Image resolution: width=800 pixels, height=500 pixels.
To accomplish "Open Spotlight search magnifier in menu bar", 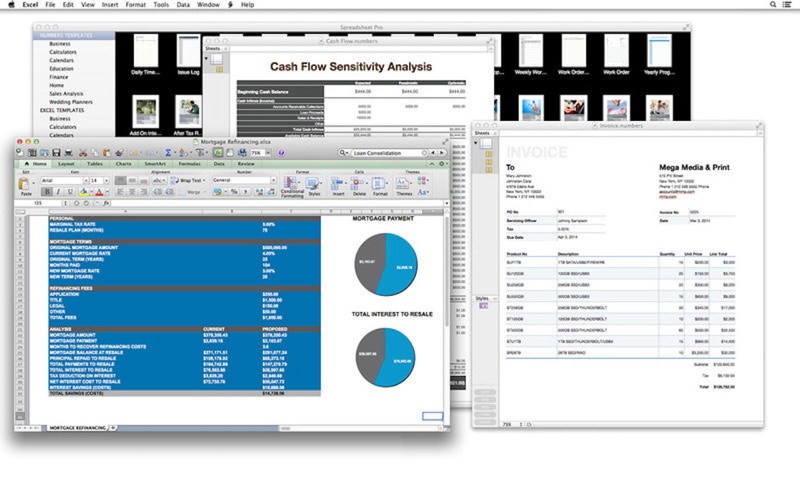I will point(773,5).
